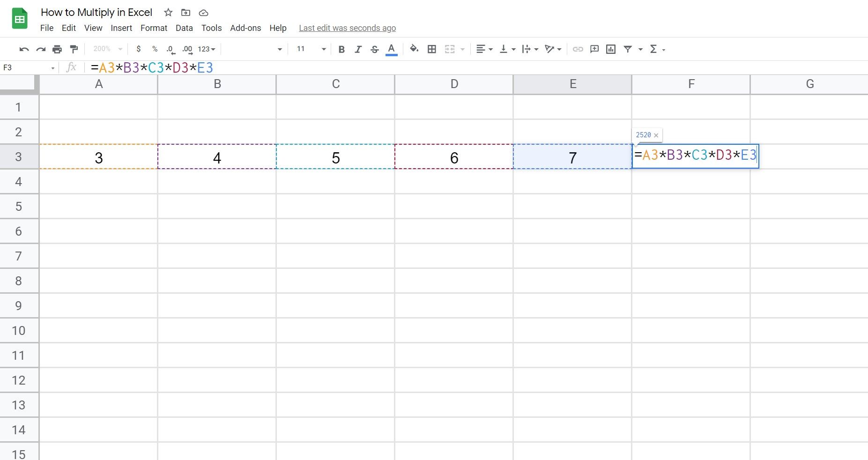Open the Data menu
Viewport: 868px width, 460px height.
(184, 28)
